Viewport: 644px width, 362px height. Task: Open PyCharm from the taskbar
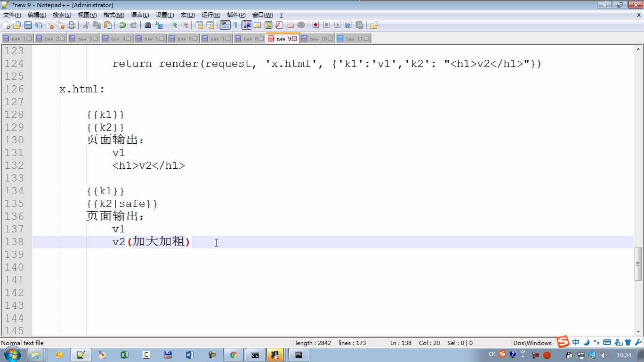tap(298, 355)
